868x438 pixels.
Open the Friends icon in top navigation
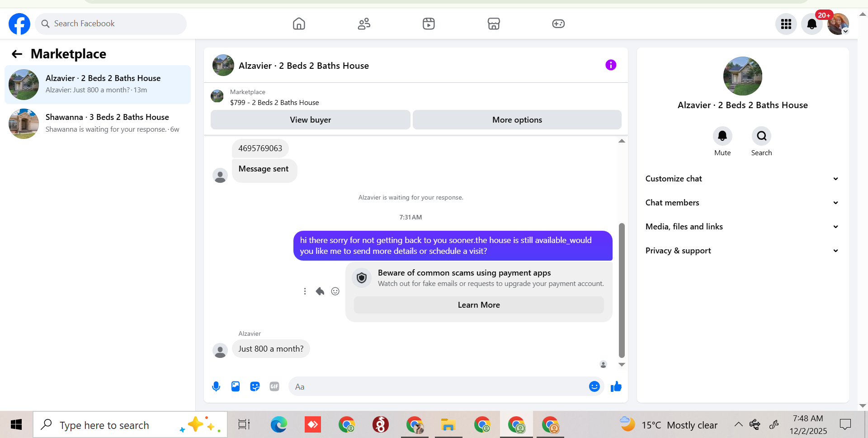click(364, 24)
